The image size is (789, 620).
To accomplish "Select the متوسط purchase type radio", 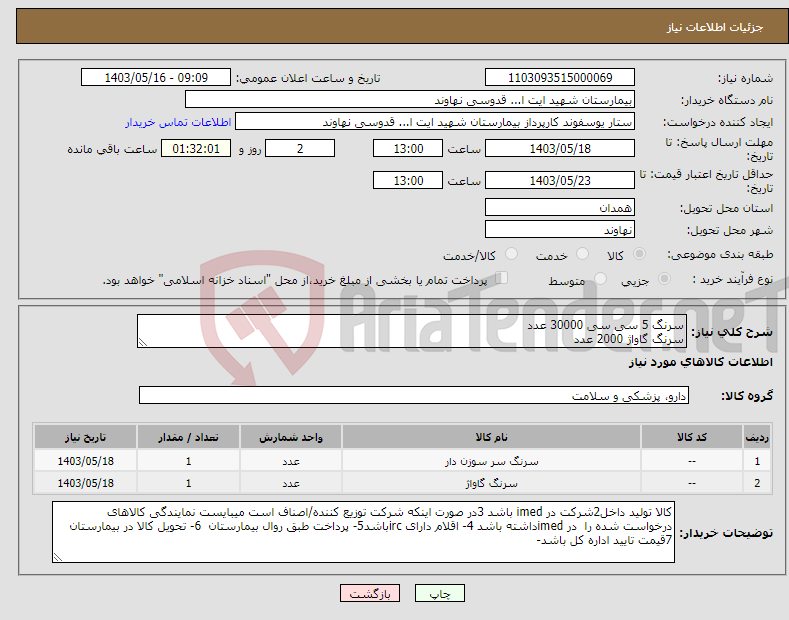I will [x=600, y=278].
